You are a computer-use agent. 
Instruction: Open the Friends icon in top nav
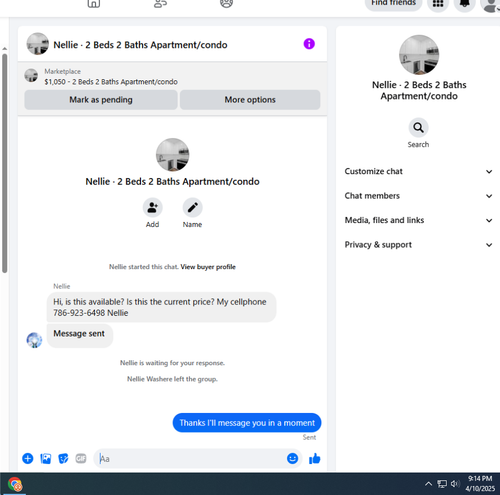160,3
